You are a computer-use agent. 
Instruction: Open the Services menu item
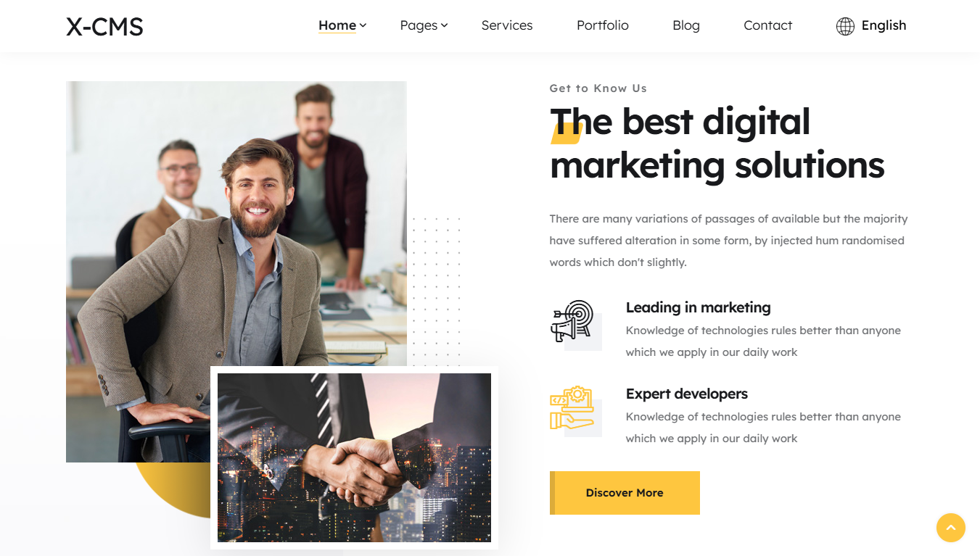click(x=507, y=25)
